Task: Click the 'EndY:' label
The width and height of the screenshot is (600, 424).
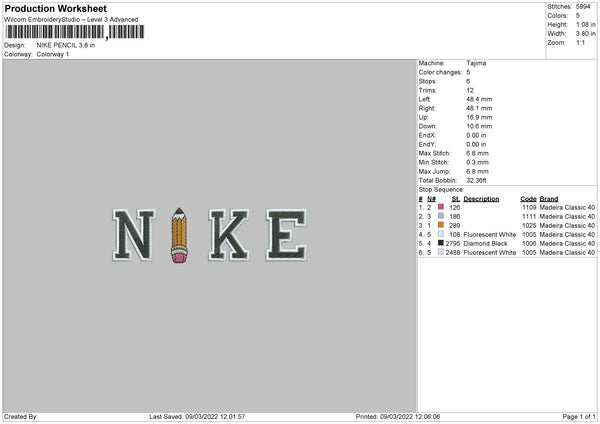Action: (x=427, y=144)
